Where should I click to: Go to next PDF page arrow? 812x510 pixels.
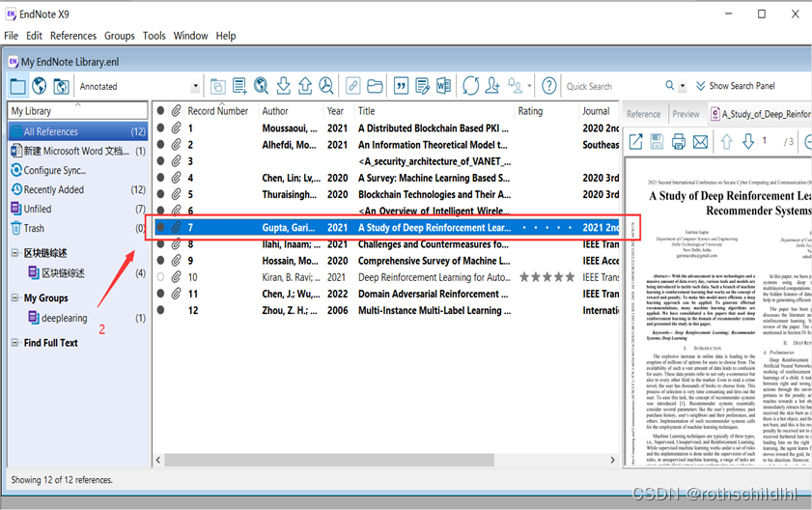click(x=747, y=142)
